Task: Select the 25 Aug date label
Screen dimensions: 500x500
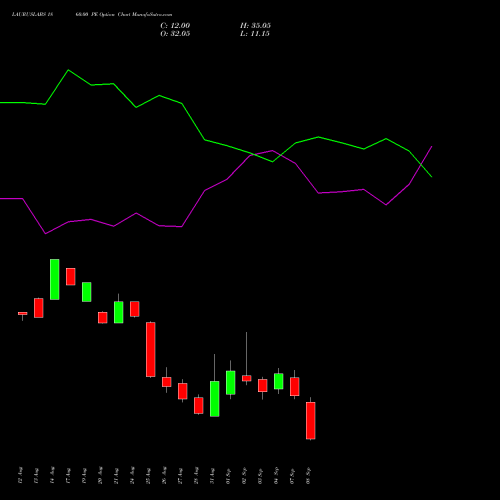Action: point(148,475)
